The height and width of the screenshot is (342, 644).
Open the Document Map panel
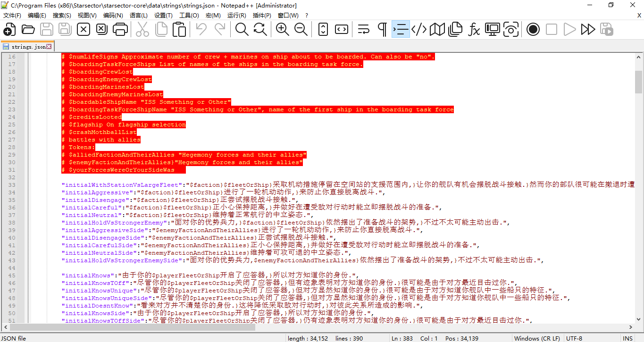coord(437,29)
